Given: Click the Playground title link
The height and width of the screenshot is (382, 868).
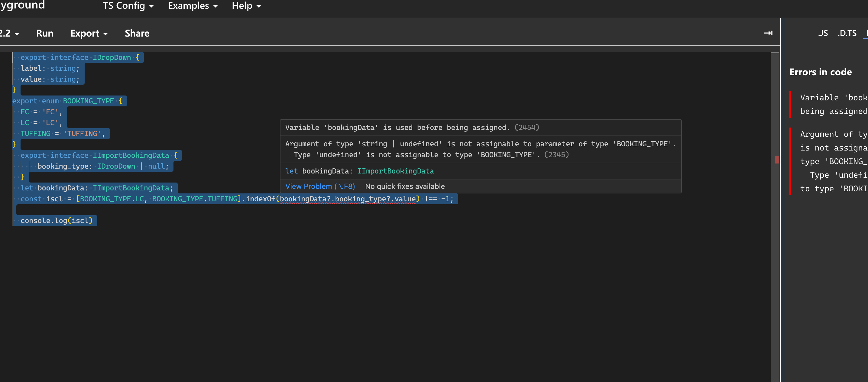Looking at the screenshot, I should click(x=22, y=5).
